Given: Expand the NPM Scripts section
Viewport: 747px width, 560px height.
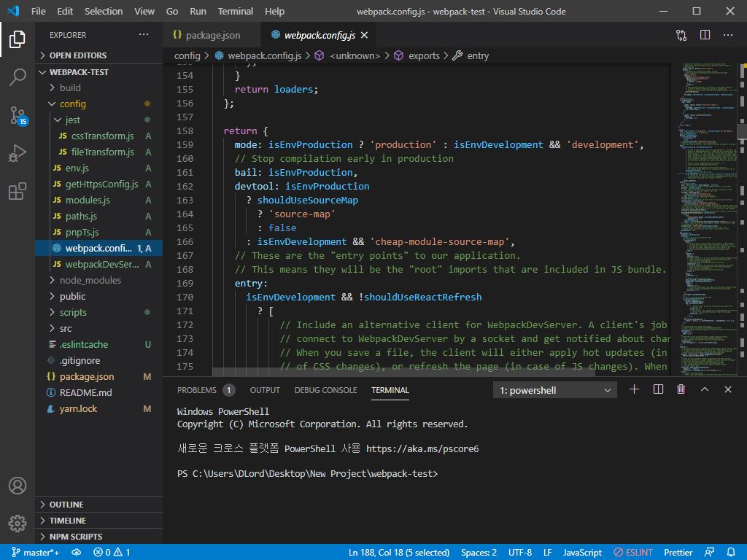Looking at the screenshot, I should [98, 536].
